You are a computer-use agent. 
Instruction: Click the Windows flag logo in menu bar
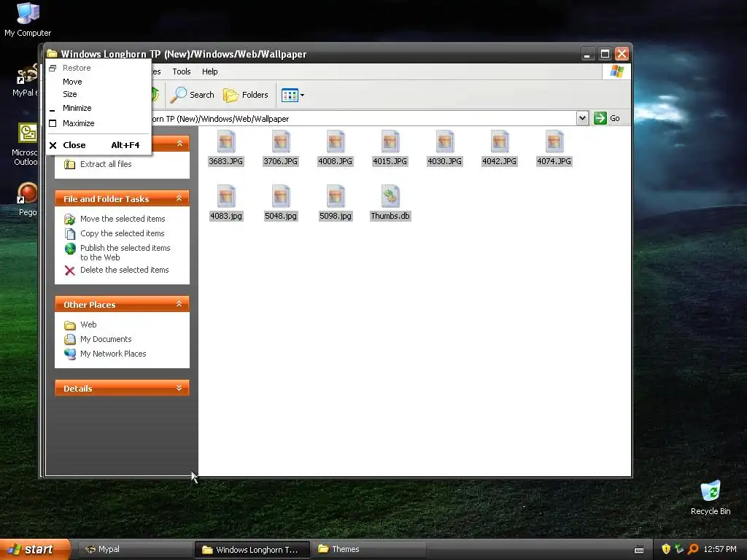(x=617, y=71)
